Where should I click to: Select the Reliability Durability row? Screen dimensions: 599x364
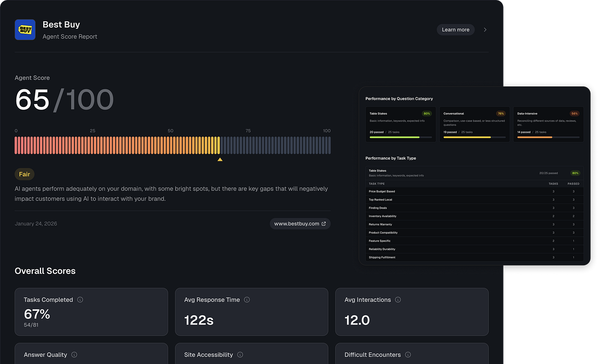pos(474,249)
